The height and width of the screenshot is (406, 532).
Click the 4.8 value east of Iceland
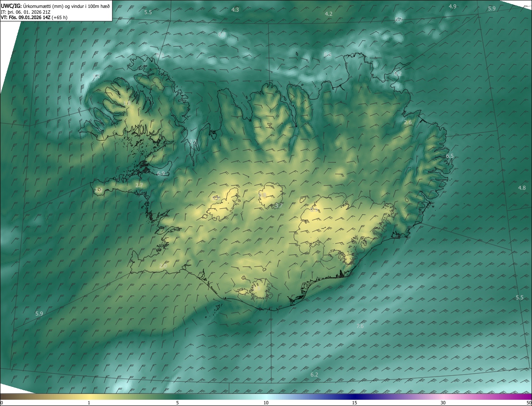click(x=522, y=188)
